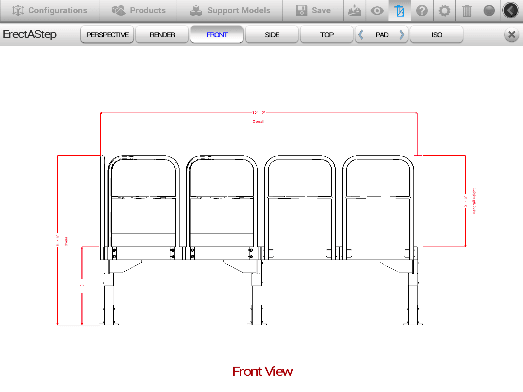523x392 pixels.
Task: Select the SIDE view button
Action: point(272,34)
